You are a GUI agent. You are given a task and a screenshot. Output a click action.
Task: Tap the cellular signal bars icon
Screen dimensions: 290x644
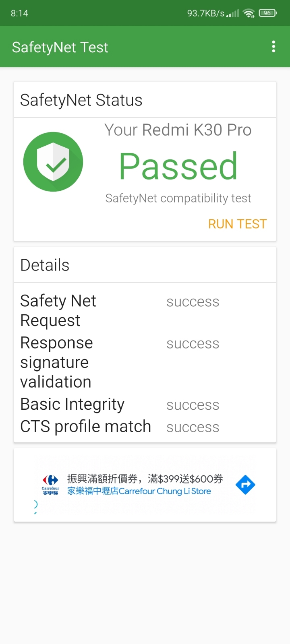point(233,13)
